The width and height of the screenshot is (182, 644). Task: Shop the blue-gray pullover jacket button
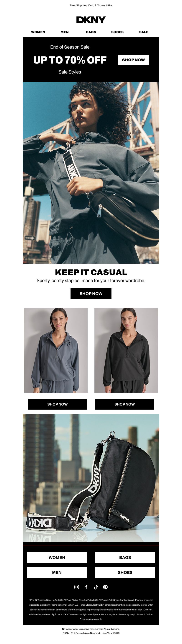[x=57, y=404]
